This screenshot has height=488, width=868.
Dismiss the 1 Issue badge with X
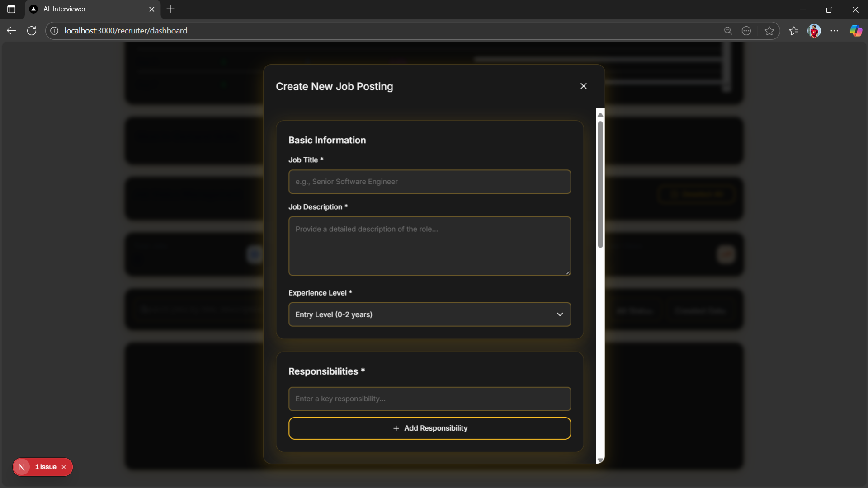click(x=64, y=467)
